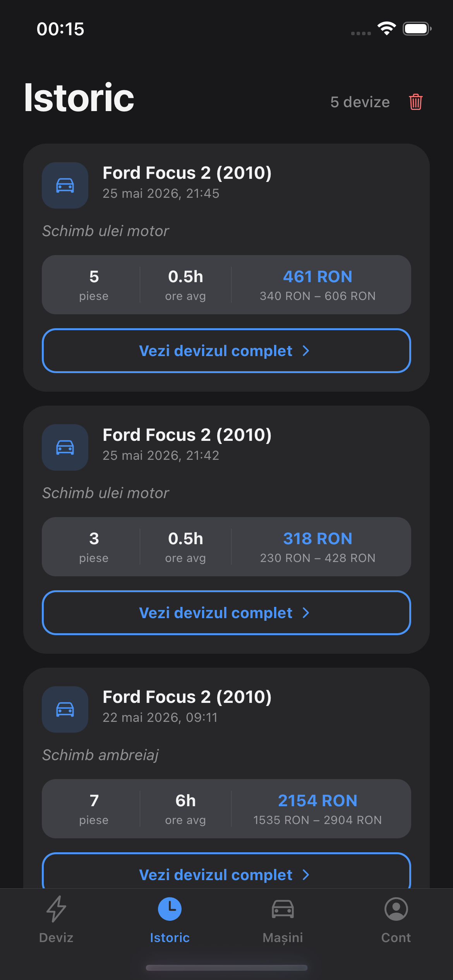Tap car icon on 21:42 Ford Focus entry
The image size is (453, 980).
tap(65, 447)
